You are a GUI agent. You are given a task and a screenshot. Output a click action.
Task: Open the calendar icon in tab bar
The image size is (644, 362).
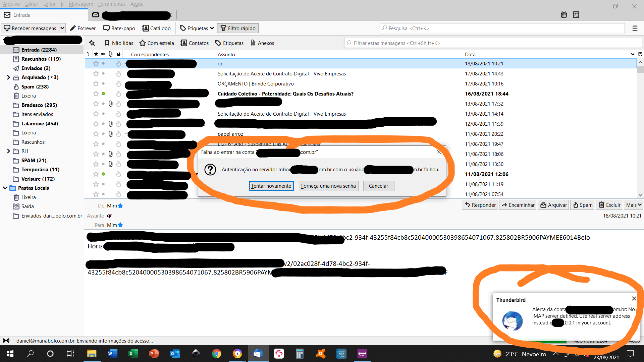[x=564, y=15]
